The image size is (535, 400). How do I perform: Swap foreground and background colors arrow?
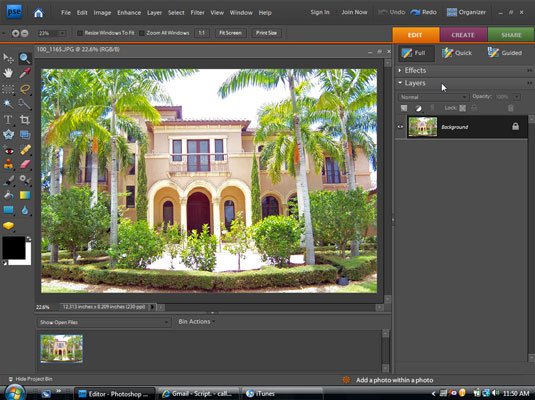coord(29,239)
